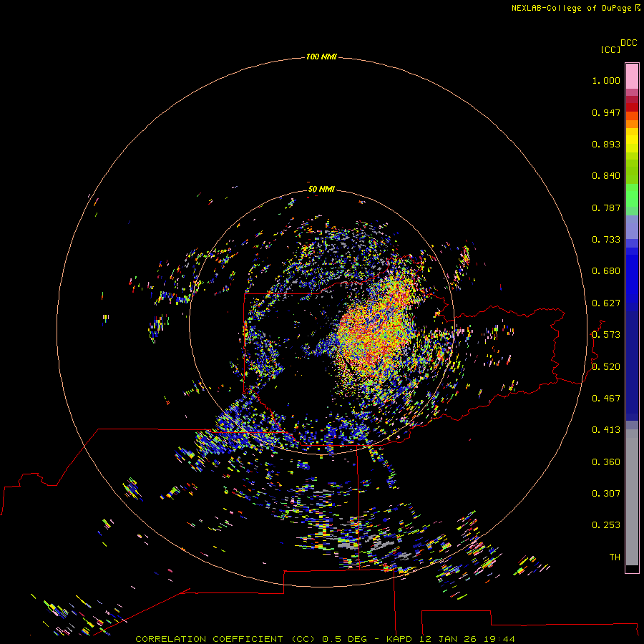Click the 0.680 legend value

pos(606,271)
